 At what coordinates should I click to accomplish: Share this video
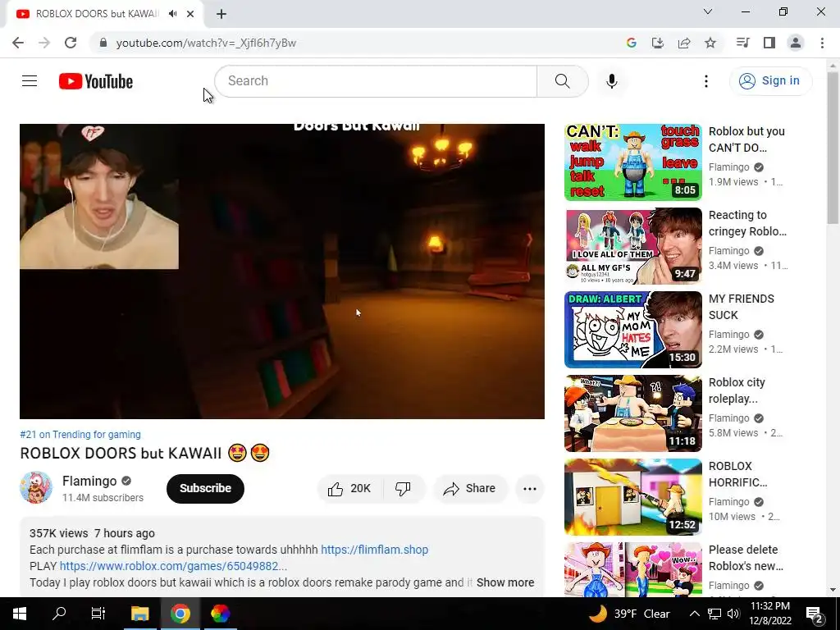470,489
